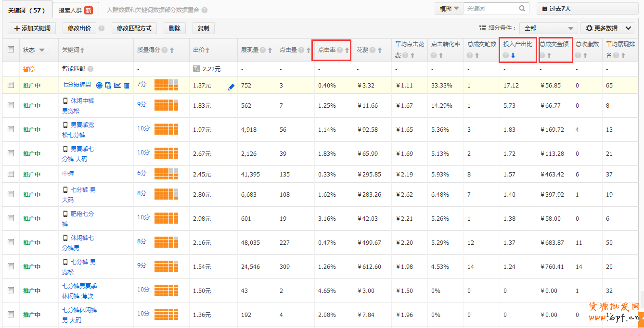644x328 pixels.
Task: Click the help icon beside 智能匹配
Action: coord(90,69)
